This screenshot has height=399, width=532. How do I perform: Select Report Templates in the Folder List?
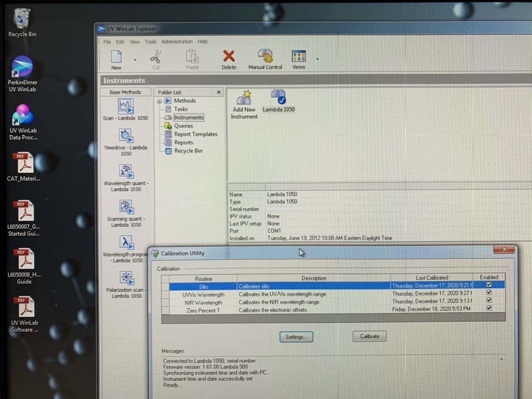click(x=195, y=134)
